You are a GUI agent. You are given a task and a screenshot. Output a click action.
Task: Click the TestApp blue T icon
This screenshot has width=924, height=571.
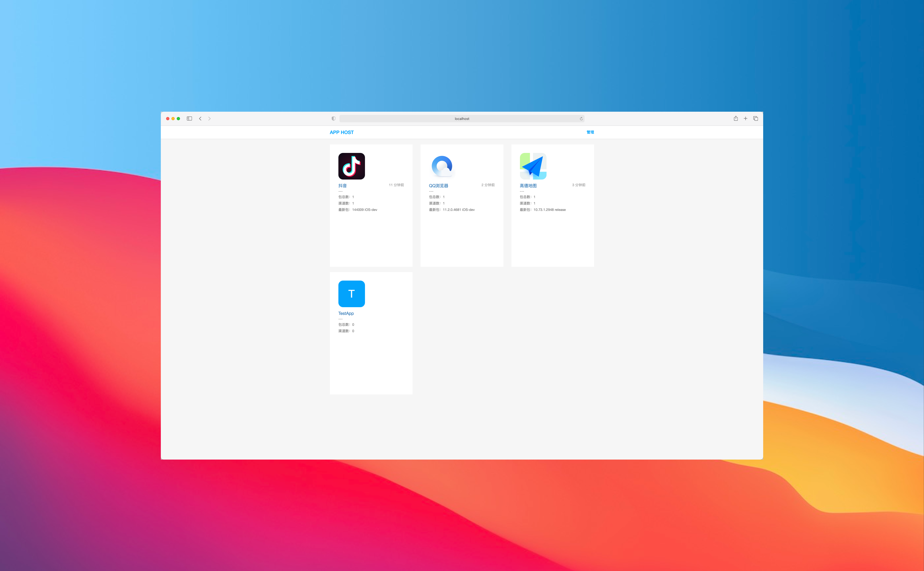351,294
